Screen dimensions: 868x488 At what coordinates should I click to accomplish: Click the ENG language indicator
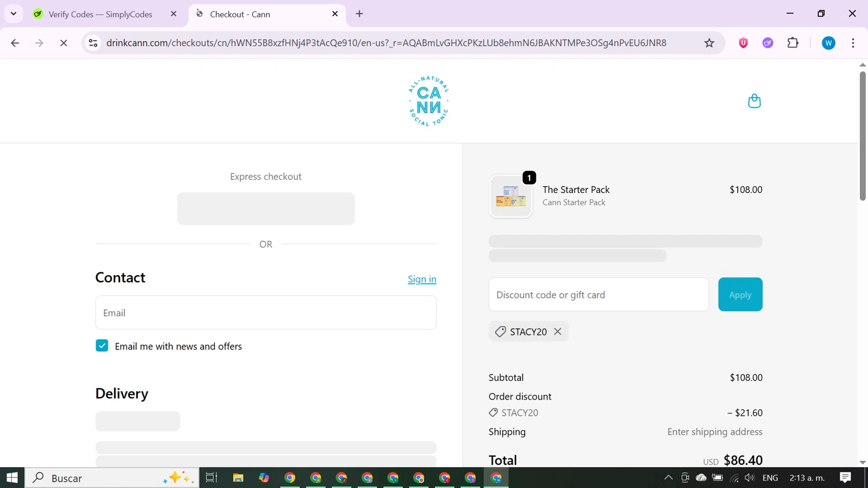point(770,478)
